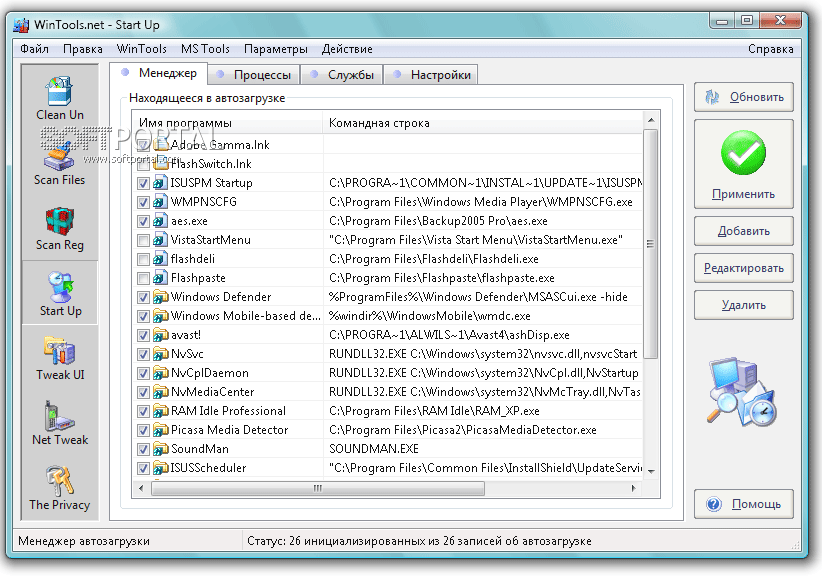Launch the Scan Reg registry scanner
The image size is (822, 576).
pyautogui.click(x=60, y=229)
